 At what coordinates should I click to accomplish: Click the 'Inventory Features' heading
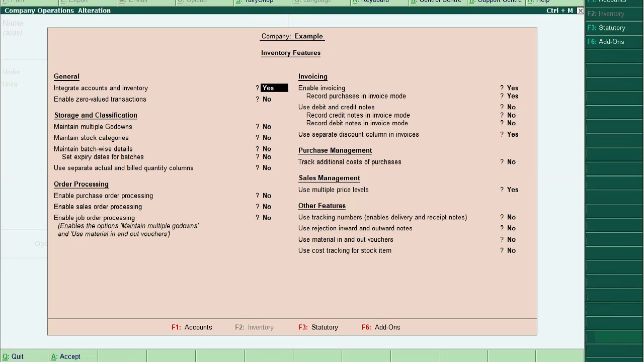(x=291, y=53)
